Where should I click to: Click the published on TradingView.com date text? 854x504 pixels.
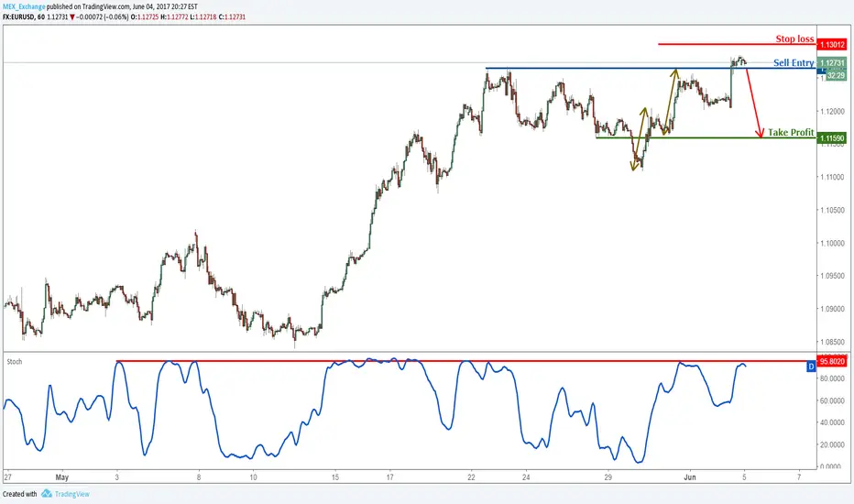tap(123, 7)
